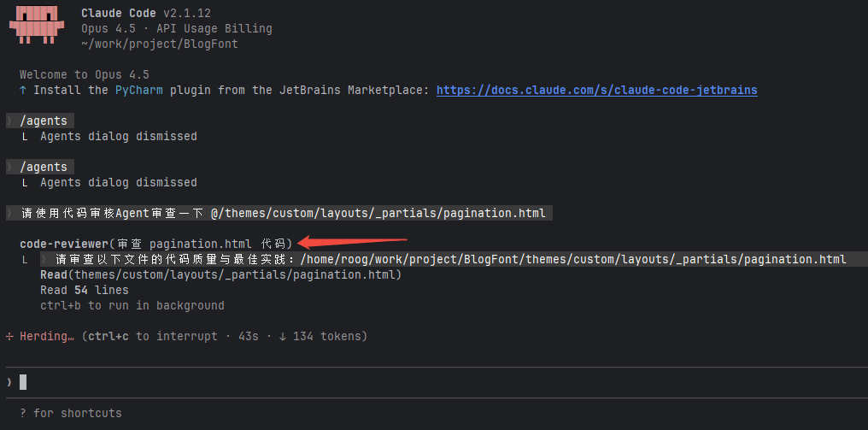Click the ~/work/project/BlogFont path in header
The width and height of the screenshot is (868, 430).
[160, 44]
